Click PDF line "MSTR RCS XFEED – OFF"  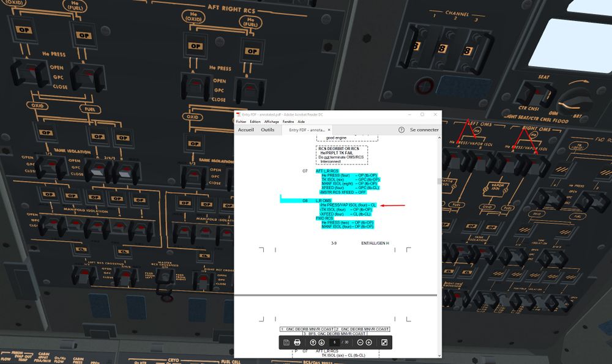[x=343, y=192]
